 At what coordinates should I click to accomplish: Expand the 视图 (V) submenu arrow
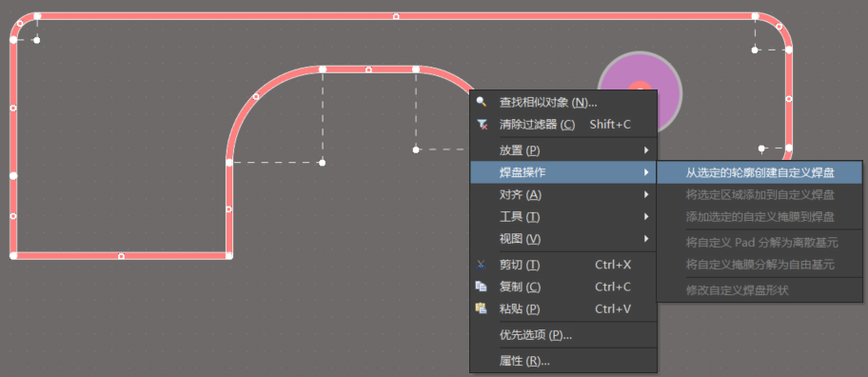click(x=646, y=239)
